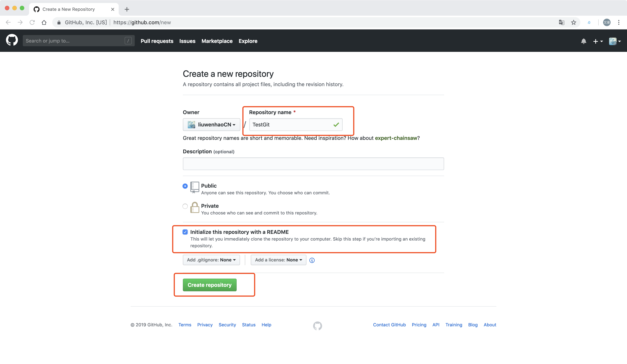Open the Owner liuwenhaoCN dropdown

click(211, 125)
